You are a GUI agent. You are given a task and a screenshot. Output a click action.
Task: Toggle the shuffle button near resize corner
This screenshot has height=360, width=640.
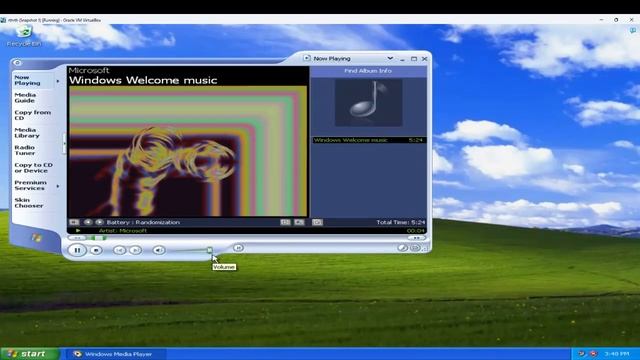click(x=415, y=248)
